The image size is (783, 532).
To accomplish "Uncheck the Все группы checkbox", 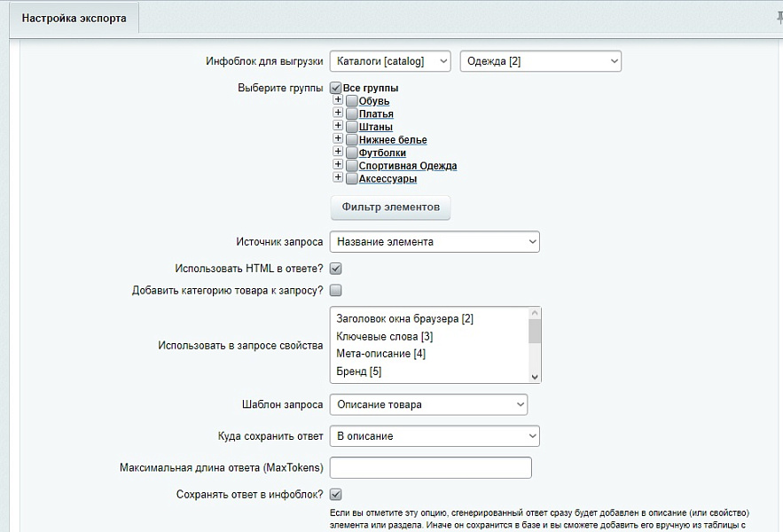I will tap(334, 88).
